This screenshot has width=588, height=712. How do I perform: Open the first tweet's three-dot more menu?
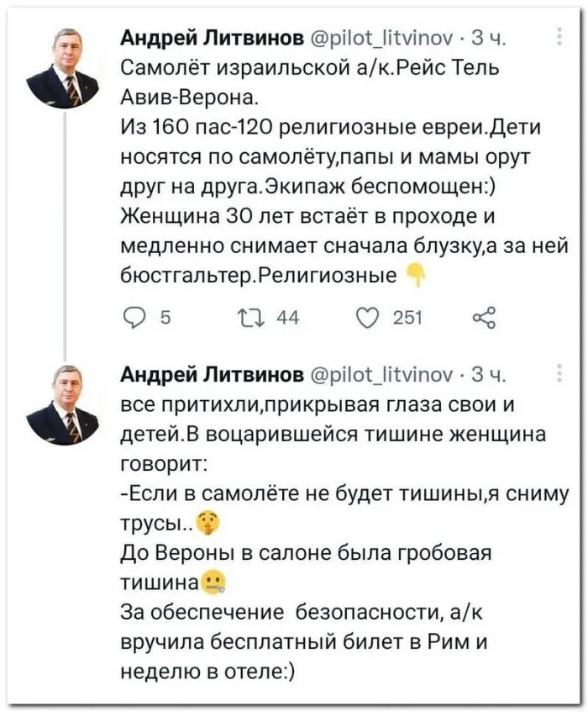point(560,37)
